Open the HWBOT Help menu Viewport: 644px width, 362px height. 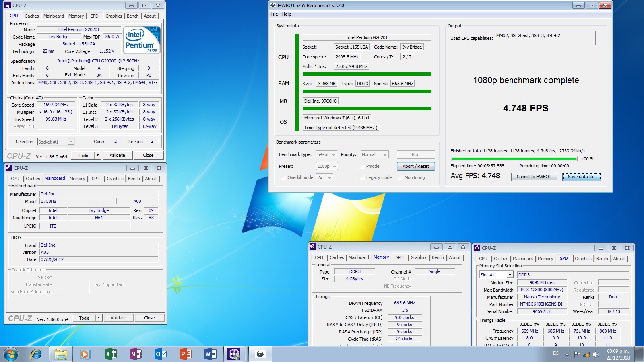click(286, 14)
